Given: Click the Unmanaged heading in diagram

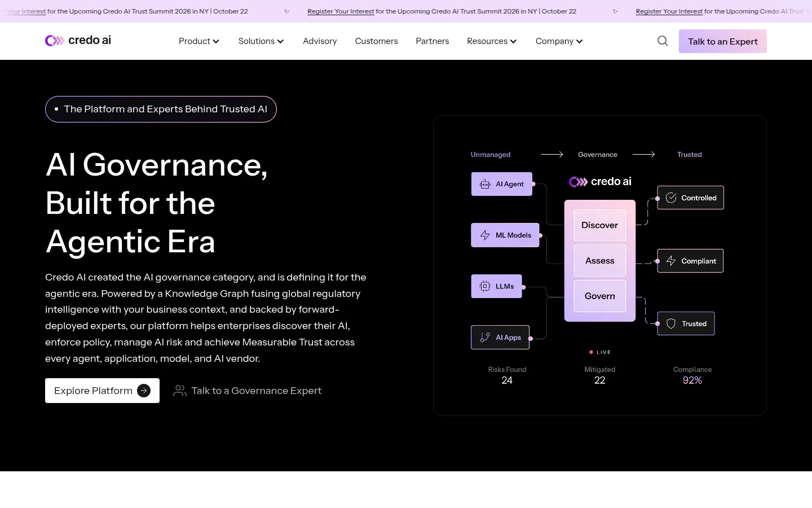Looking at the screenshot, I should 491,154.
